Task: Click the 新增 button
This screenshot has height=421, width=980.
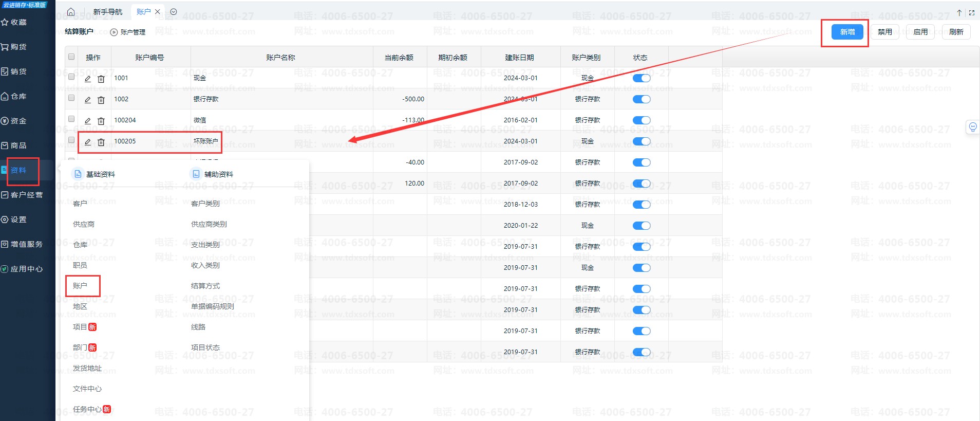Action: pos(847,32)
